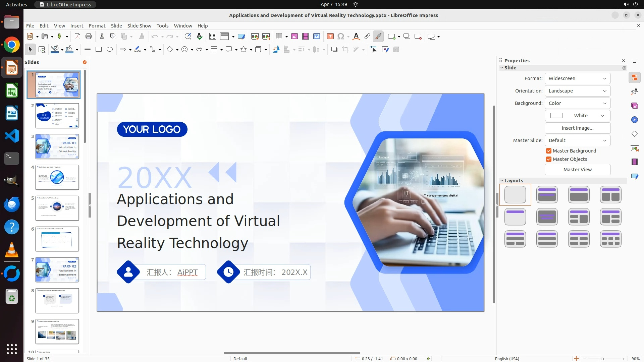Open the Master Slide dropdown
Screen dimensions: 644x362
(577, 140)
